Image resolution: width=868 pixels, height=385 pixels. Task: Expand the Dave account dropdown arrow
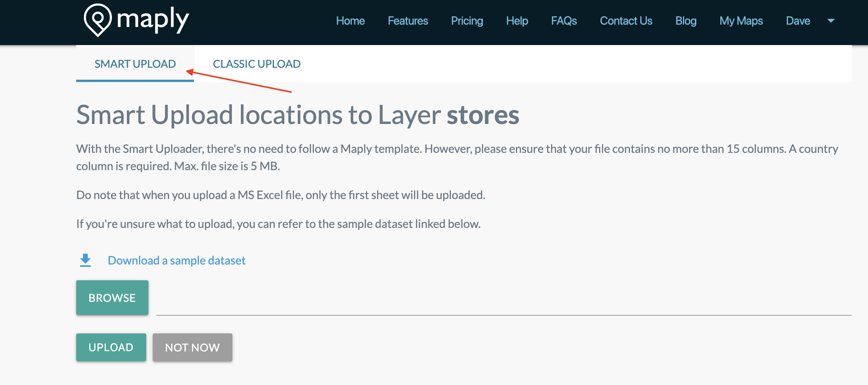(x=831, y=21)
